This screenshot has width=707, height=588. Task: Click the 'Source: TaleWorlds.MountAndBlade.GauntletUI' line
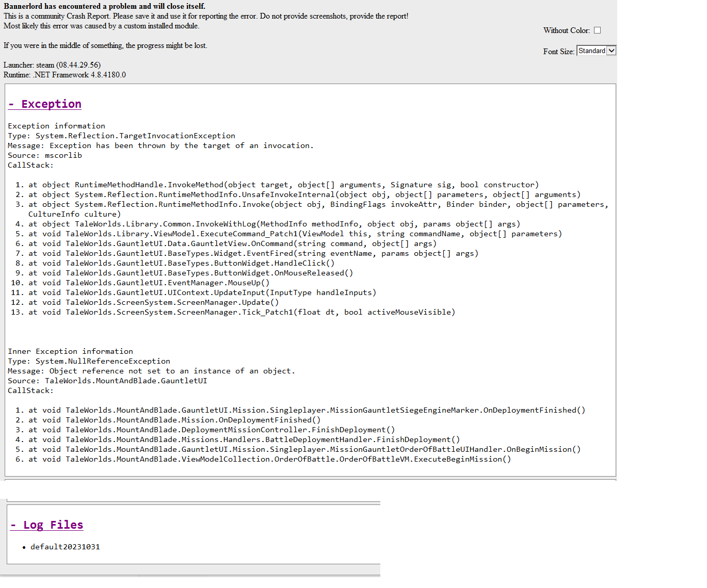coord(107,381)
